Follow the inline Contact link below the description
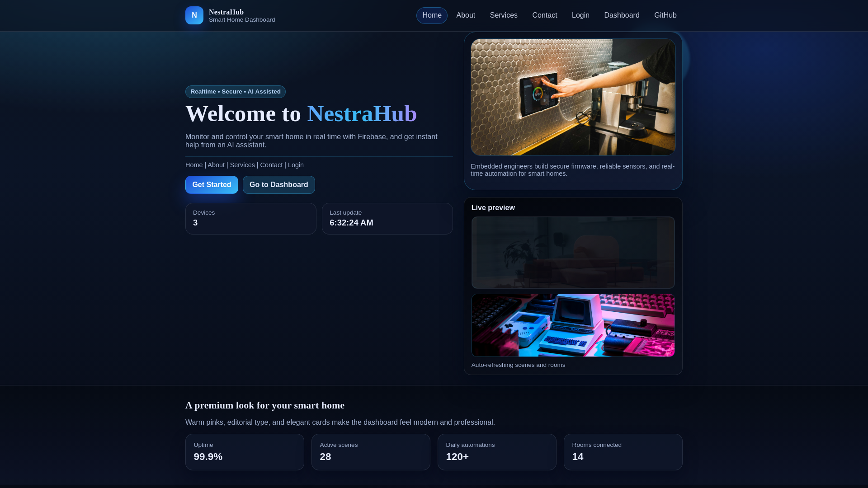The width and height of the screenshot is (868, 488). click(271, 165)
